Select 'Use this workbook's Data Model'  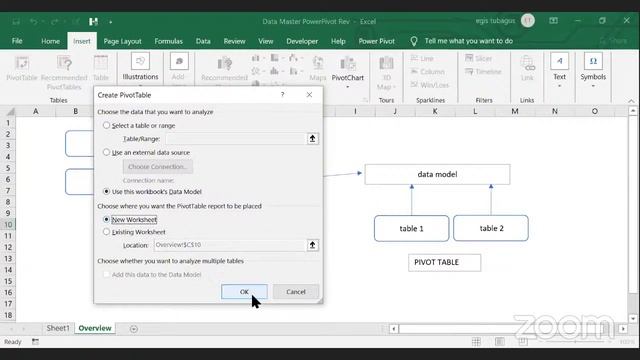pyautogui.click(x=106, y=191)
